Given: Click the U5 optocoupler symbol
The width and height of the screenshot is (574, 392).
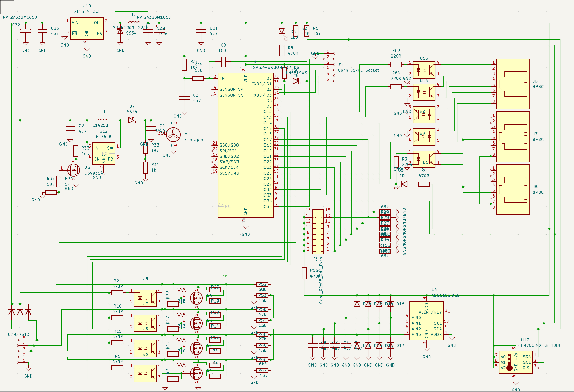Looking at the screenshot, I should pyautogui.click(x=145, y=348).
